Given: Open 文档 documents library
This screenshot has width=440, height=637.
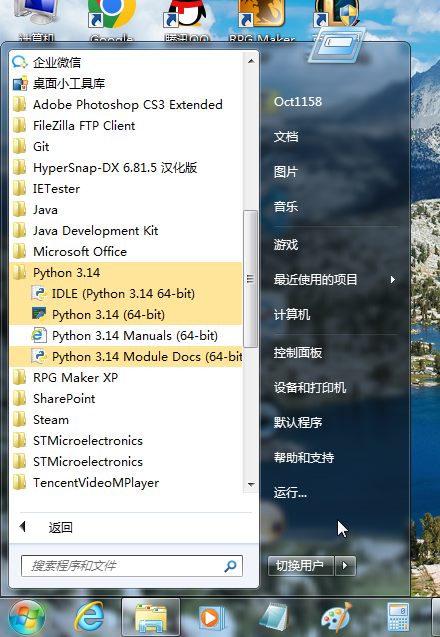Looking at the screenshot, I should click(286, 136).
